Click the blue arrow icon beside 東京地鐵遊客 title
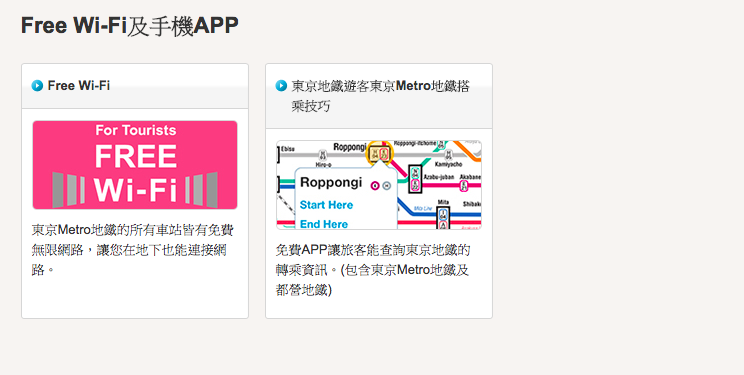Image resolution: width=744 pixels, height=375 pixels. click(281, 86)
